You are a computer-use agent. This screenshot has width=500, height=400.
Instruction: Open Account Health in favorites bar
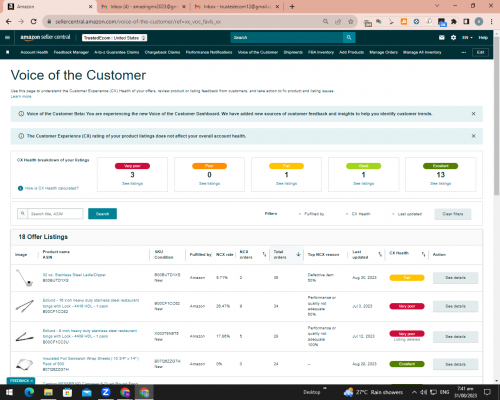coord(34,52)
